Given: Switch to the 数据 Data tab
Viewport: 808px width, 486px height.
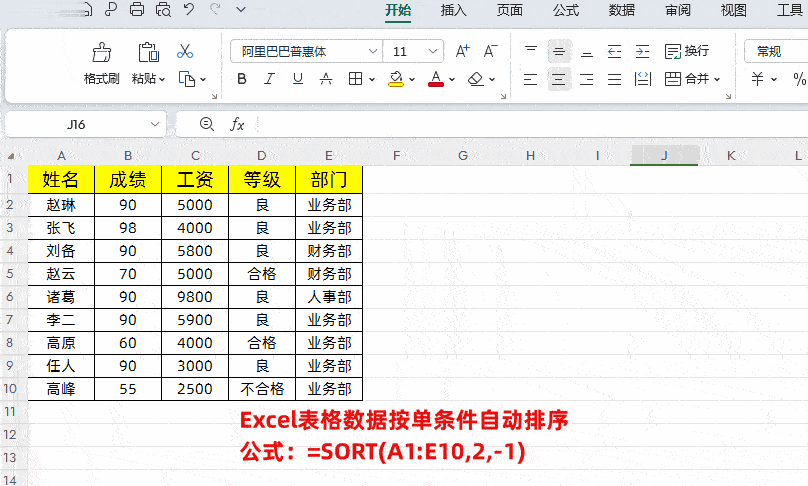Looking at the screenshot, I should coord(621,10).
